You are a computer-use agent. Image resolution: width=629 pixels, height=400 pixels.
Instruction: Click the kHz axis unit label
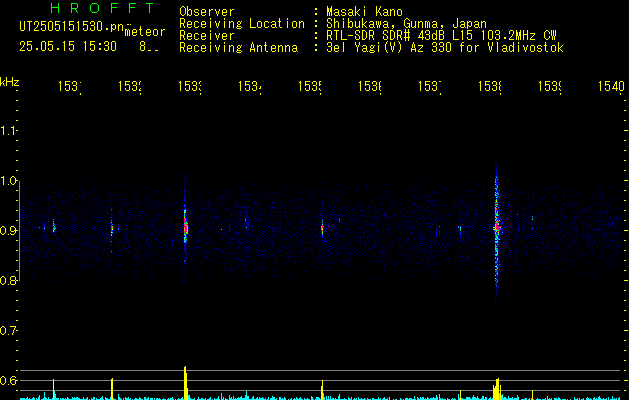tap(9, 82)
